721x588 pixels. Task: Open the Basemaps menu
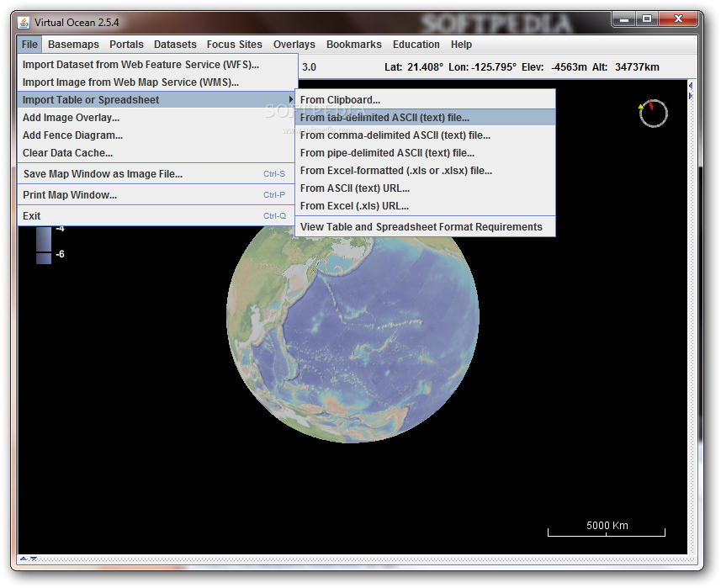pyautogui.click(x=73, y=44)
